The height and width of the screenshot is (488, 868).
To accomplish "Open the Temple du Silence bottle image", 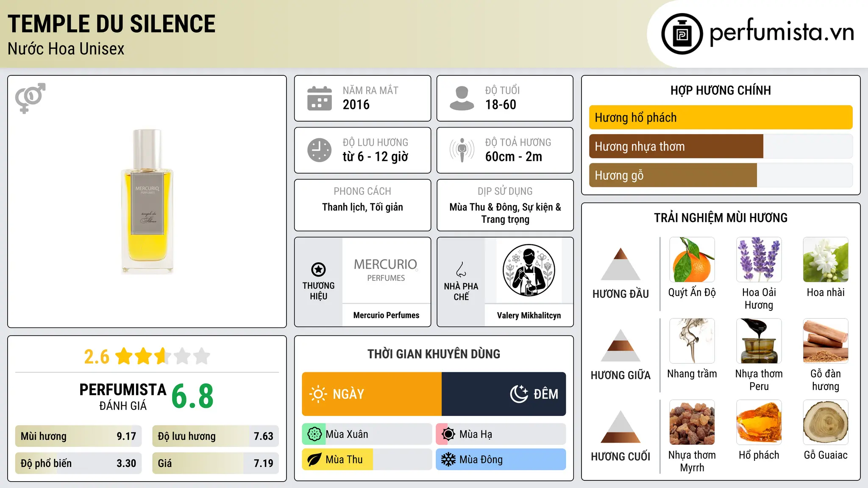I will tap(147, 202).
